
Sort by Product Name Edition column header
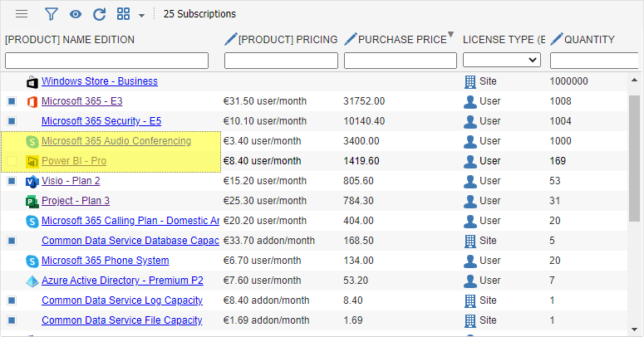click(70, 39)
